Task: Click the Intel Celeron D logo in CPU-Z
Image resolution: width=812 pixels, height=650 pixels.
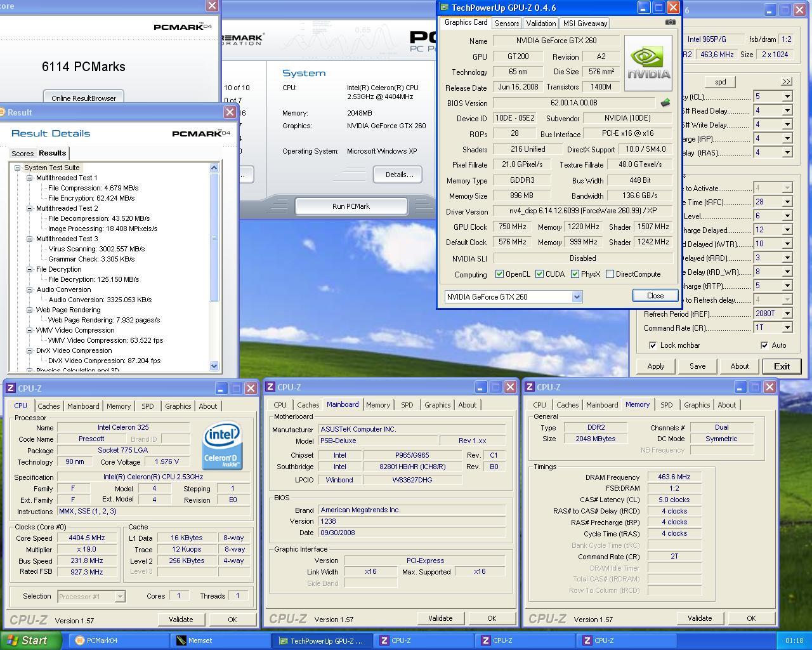Action: coord(222,446)
